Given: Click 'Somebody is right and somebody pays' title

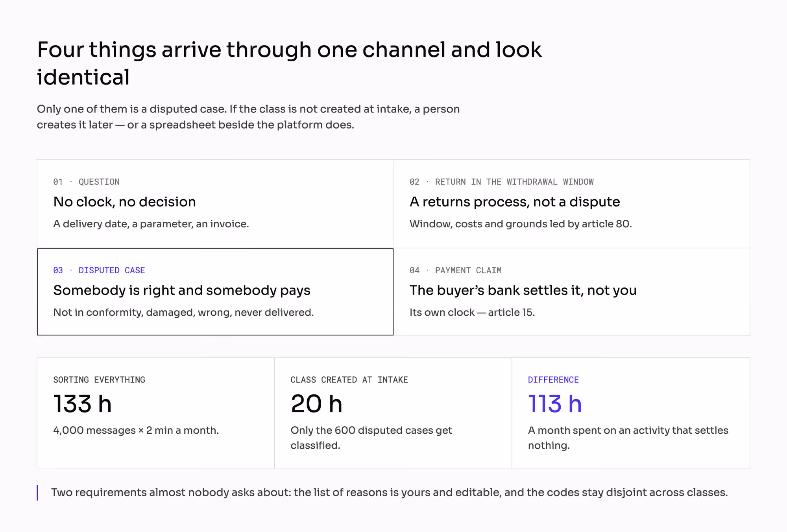Looking at the screenshot, I should tap(182, 290).
